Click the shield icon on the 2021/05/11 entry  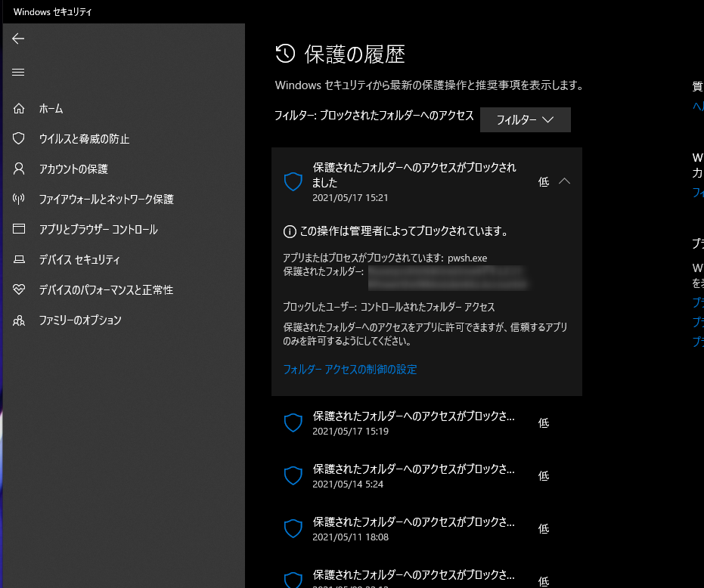click(293, 528)
